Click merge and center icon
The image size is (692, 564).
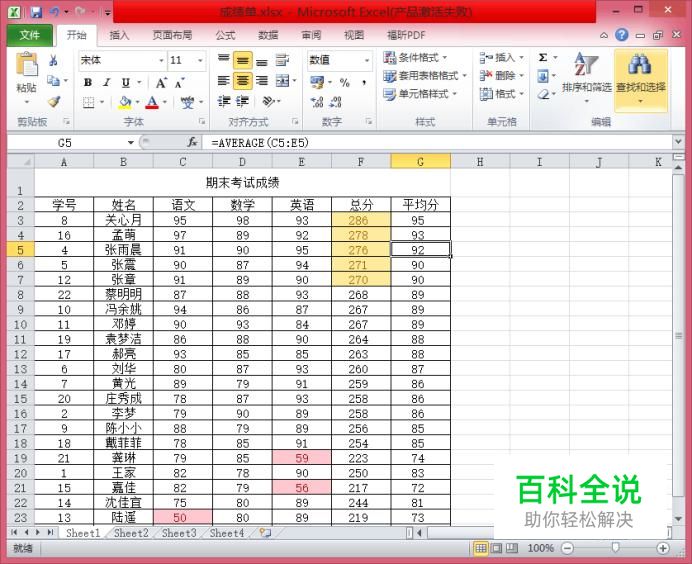click(282, 81)
